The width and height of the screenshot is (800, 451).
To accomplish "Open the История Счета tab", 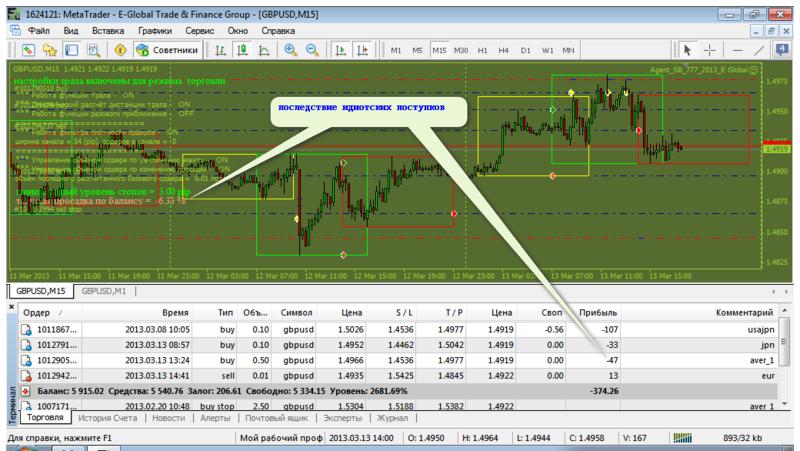I will (108, 418).
